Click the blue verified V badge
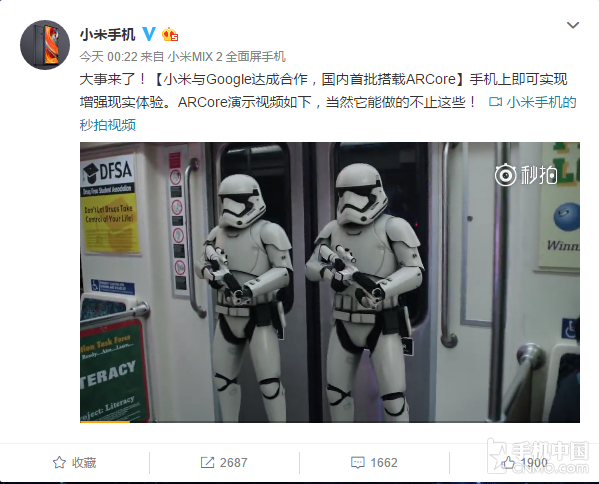Image resolution: width=599 pixels, height=484 pixels. (149, 34)
